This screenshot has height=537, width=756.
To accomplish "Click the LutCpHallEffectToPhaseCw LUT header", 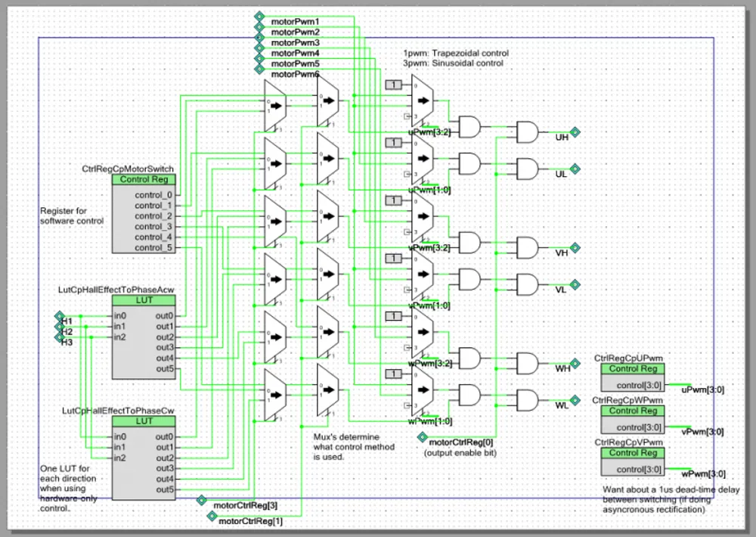I will [144, 421].
